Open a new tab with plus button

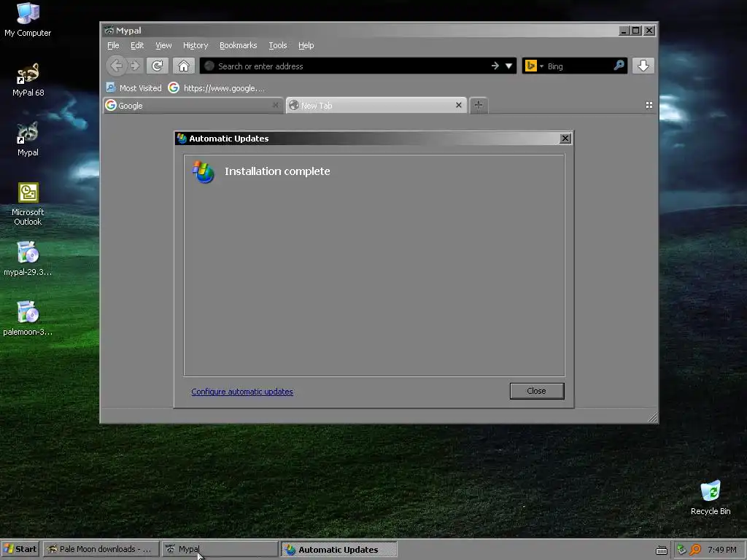(479, 105)
